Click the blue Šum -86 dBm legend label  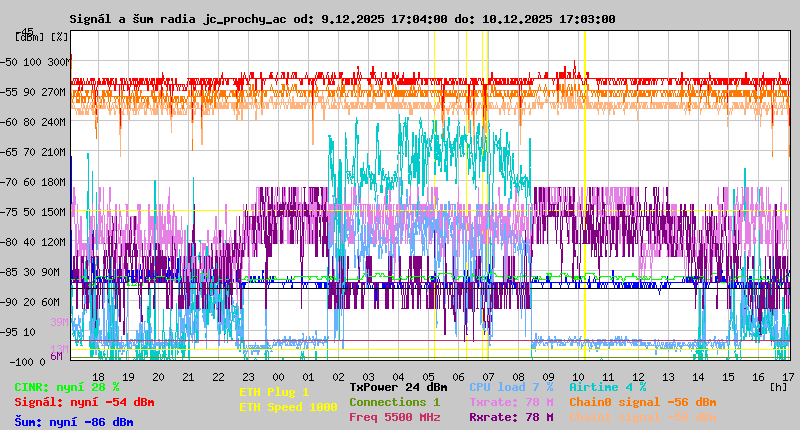coord(74,422)
